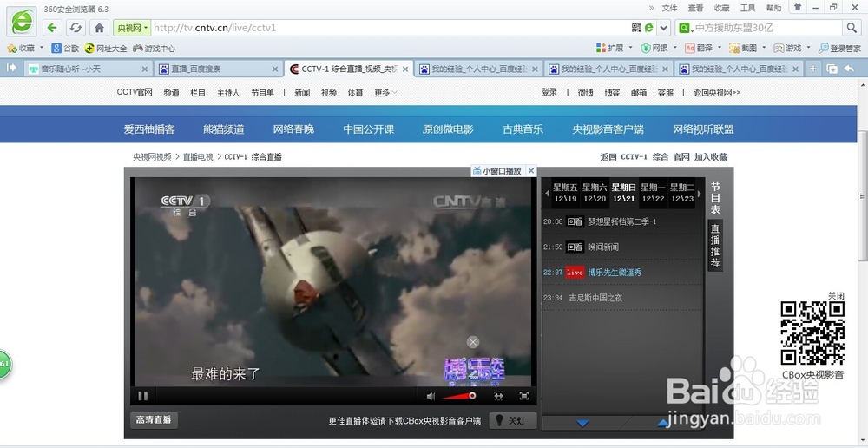Expand the 收藏 favorites dropdown arrow
The width and height of the screenshot is (868, 448).
[x=42, y=48]
